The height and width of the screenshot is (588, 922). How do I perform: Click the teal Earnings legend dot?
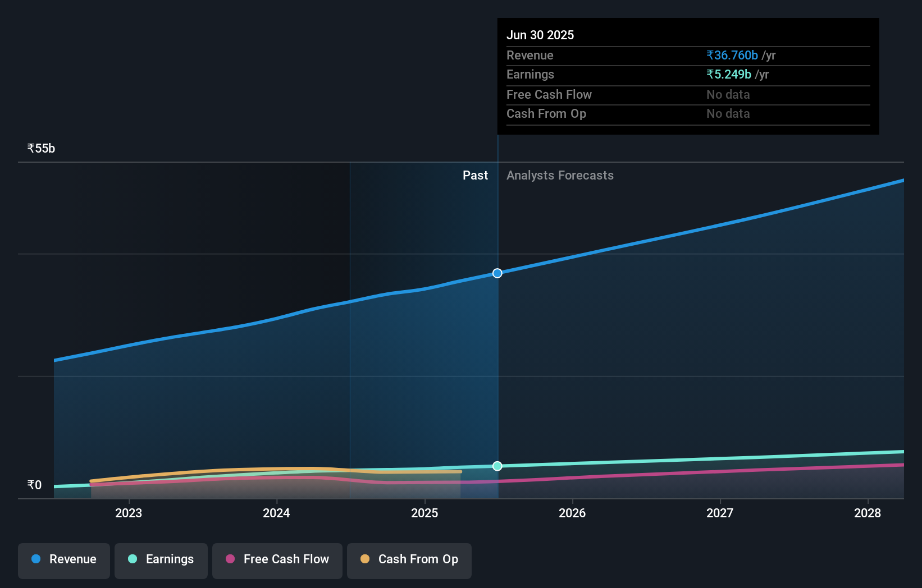[x=132, y=559]
